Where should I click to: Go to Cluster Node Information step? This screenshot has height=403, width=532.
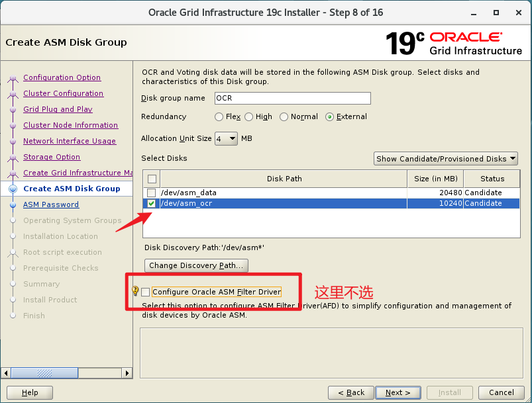click(x=71, y=125)
